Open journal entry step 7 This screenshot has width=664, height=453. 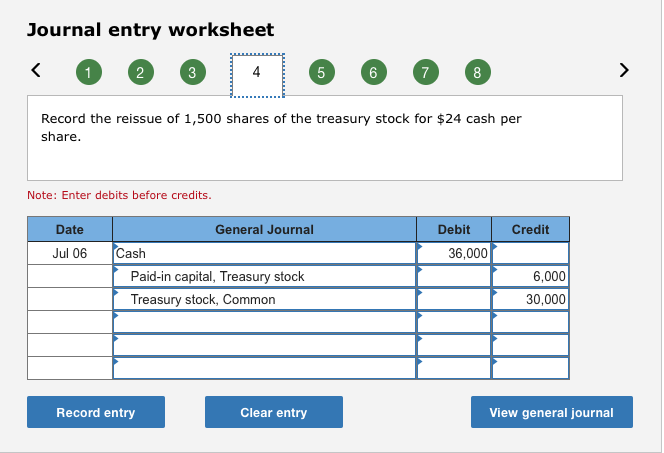click(x=426, y=72)
